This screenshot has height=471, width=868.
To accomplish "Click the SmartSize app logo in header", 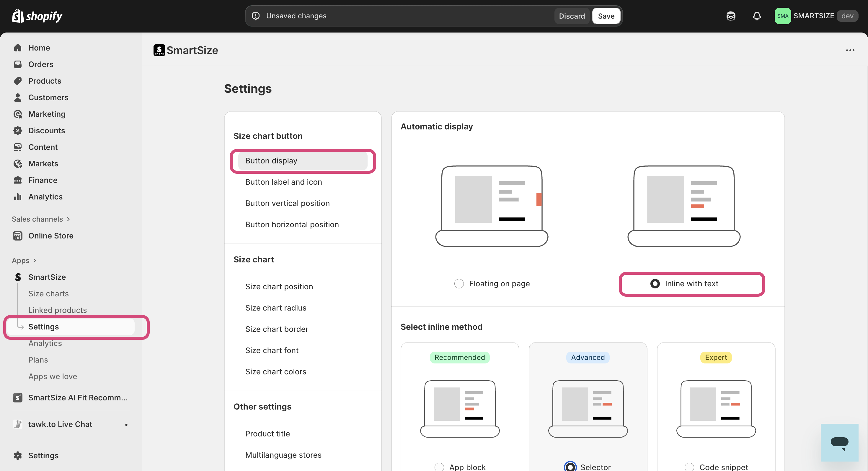I will 159,50.
